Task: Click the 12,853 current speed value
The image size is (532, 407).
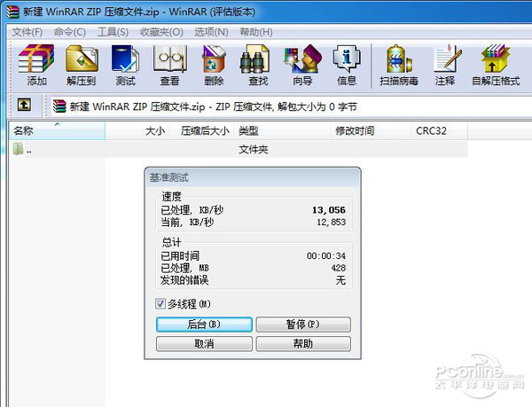Action: pyautogui.click(x=331, y=223)
